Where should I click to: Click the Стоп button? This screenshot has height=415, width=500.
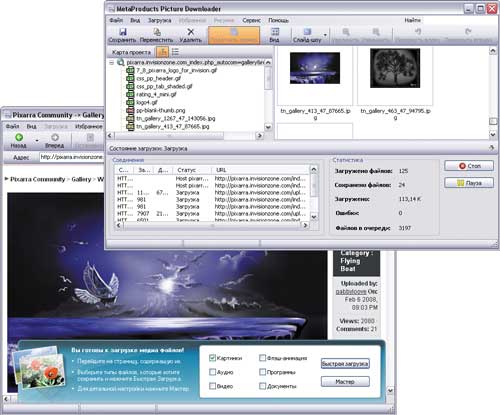(x=469, y=166)
